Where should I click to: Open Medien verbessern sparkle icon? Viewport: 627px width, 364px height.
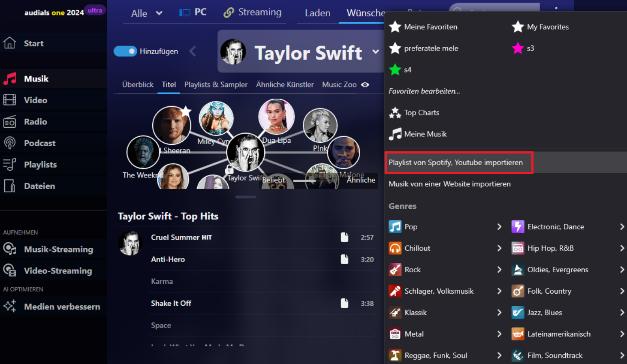click(9, 306)
